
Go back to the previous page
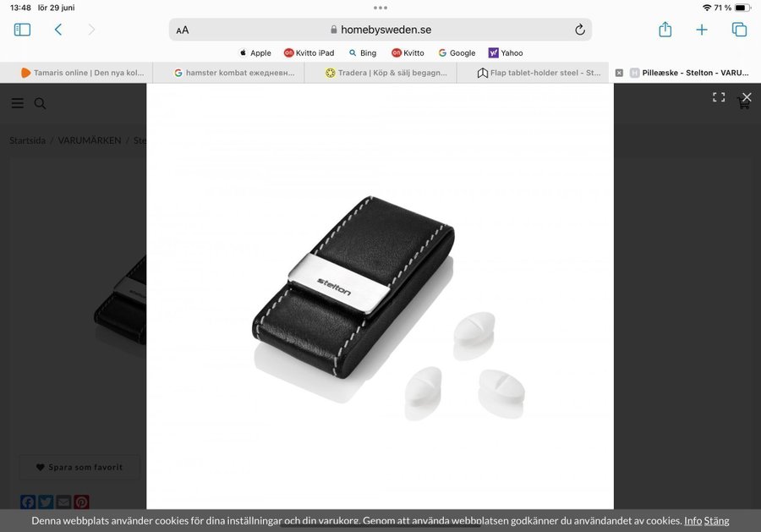57,30
